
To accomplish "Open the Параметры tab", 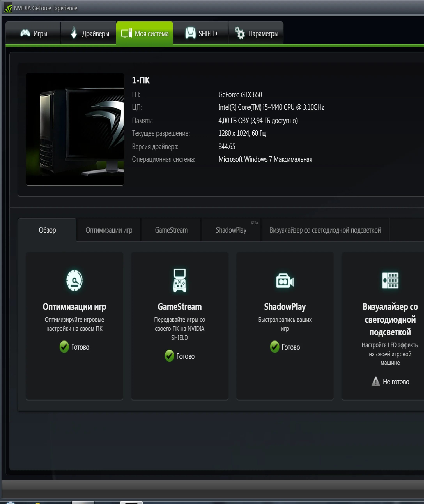I will point(256,33).
